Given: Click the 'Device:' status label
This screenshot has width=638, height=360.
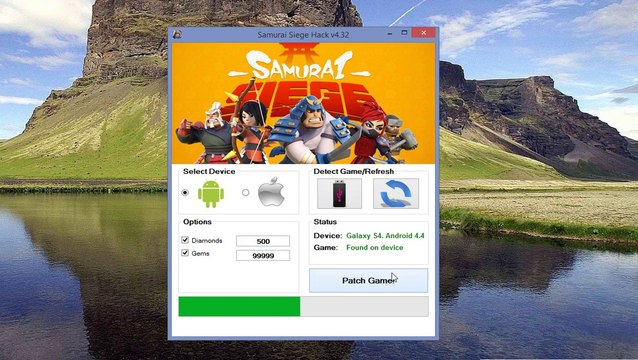Looking at the screenshot, I should (328, 236).
